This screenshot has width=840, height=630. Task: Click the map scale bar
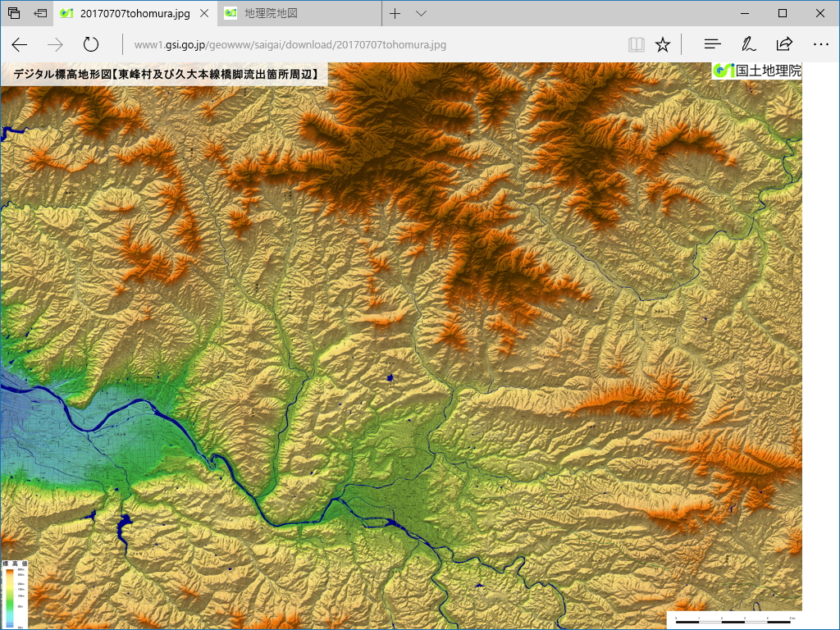tap(734, 620)
